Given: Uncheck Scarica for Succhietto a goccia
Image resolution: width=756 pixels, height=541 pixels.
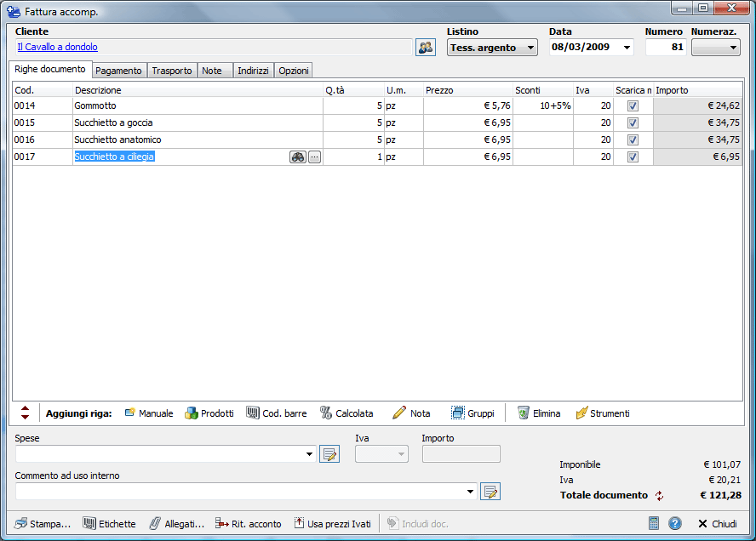Looking at the screenshot, I should tap(633, 123).
